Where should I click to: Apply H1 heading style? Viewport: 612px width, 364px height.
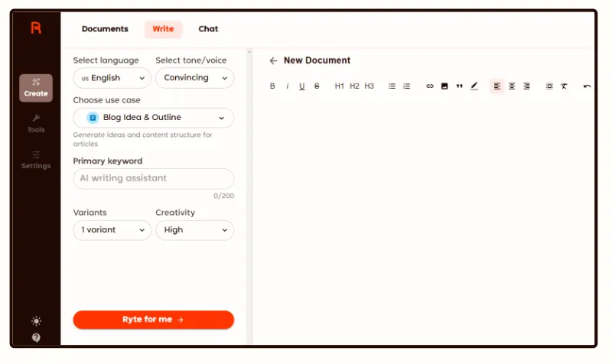click(x=339, y=86)
